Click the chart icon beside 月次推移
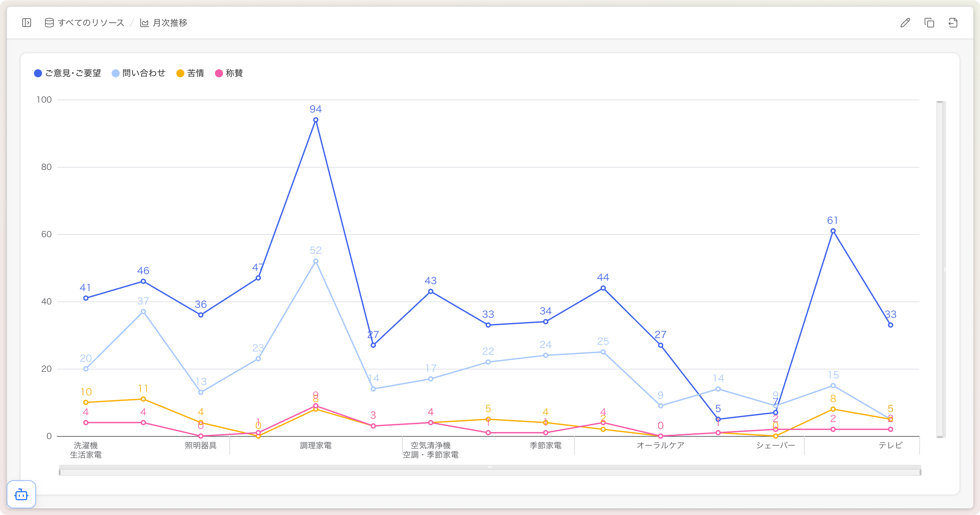 [x=144, y=23]
